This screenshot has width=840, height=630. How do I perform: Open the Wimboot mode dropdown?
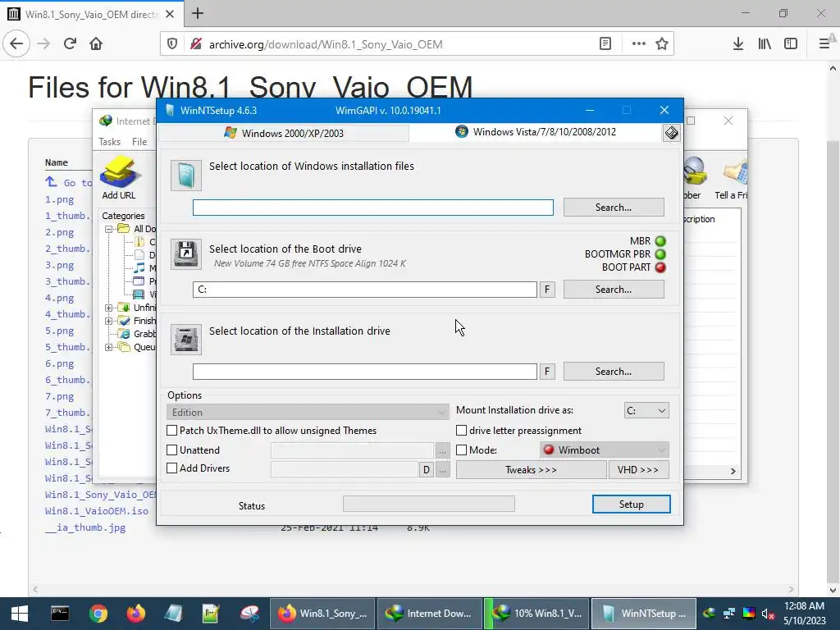tap(605, 450)
